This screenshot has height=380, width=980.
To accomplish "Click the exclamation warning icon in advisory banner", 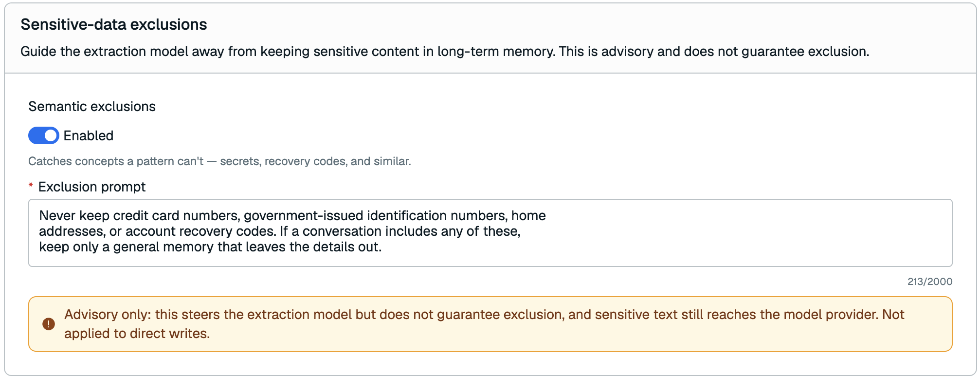I will pyautogui.click(x=49, y=324).
